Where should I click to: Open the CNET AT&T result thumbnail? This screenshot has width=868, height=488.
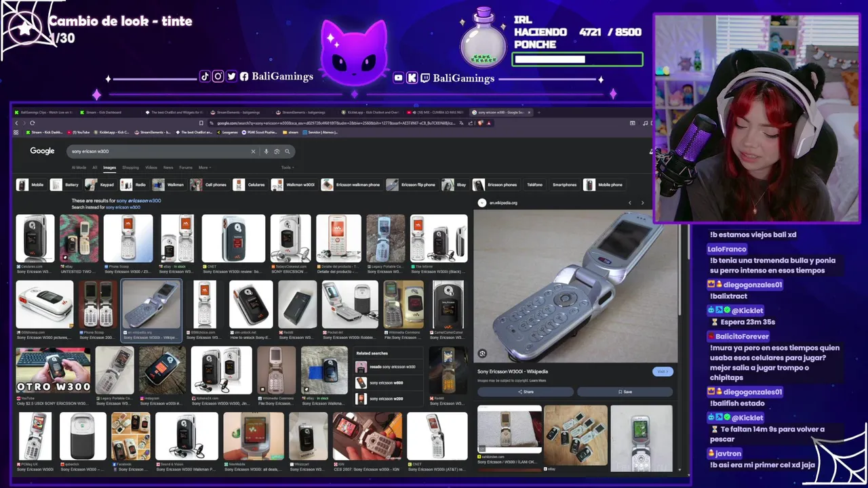437,437
